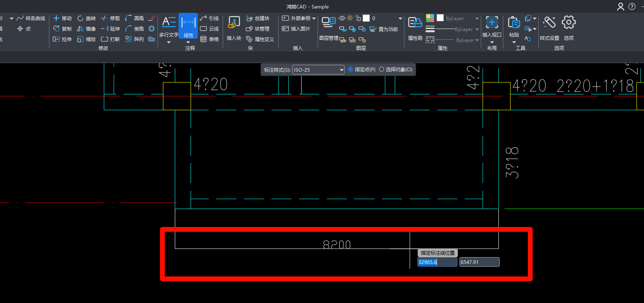This screenshot has width=644, height=303.
Task: Click Create Block (创建块) in the ribbon
Action: tap(258, 19)
